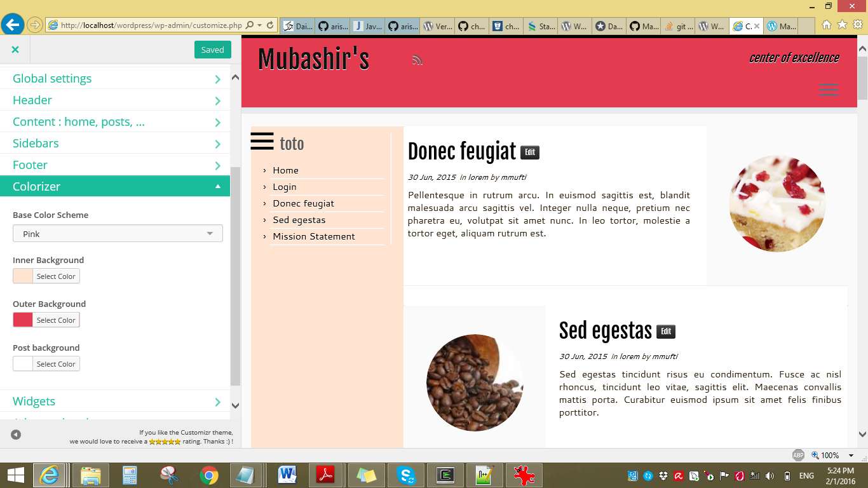The image size is (868, 488).
Task: Expand the Widgets section
Action: pyautogui.click(x=115, y=402)
